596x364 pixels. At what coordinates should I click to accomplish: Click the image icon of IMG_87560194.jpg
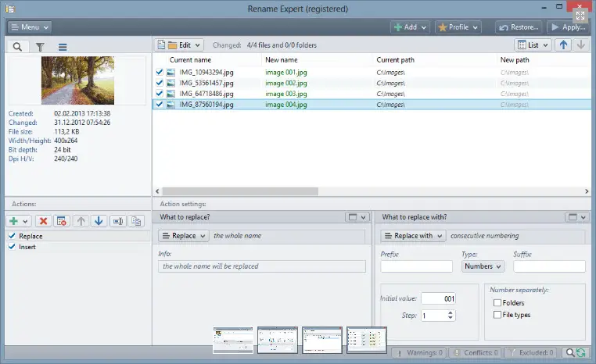(171, 105)
